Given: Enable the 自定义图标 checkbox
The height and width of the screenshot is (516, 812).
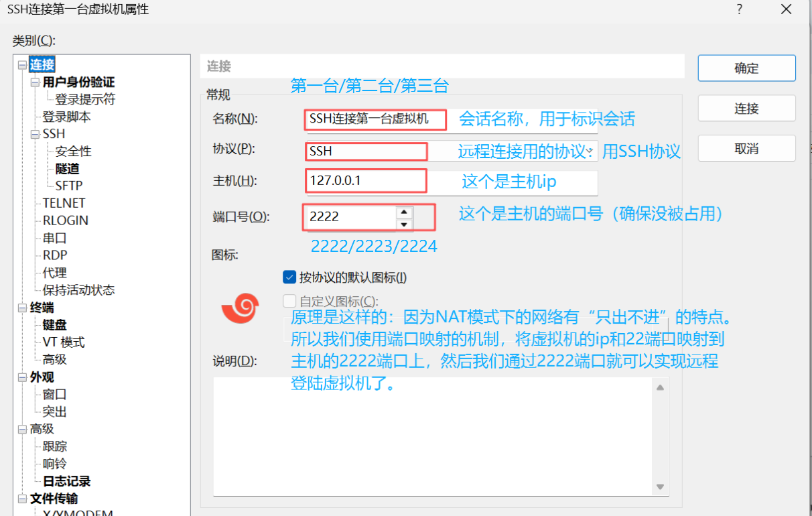Looking at the screenshot, I should point(289,300).
